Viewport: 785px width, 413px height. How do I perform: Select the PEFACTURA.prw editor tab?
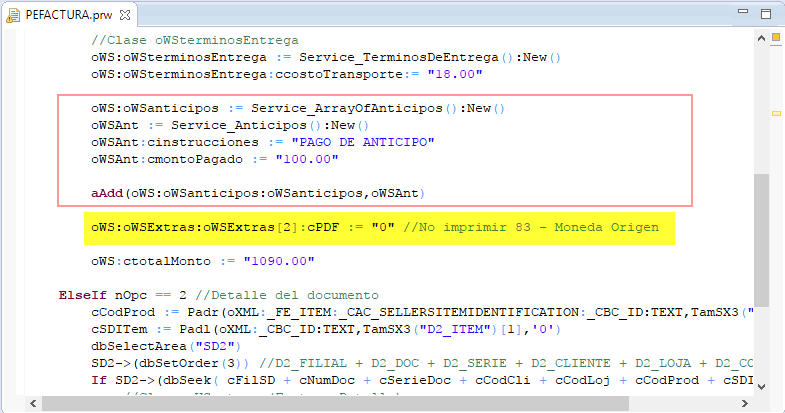click(69, 15)
